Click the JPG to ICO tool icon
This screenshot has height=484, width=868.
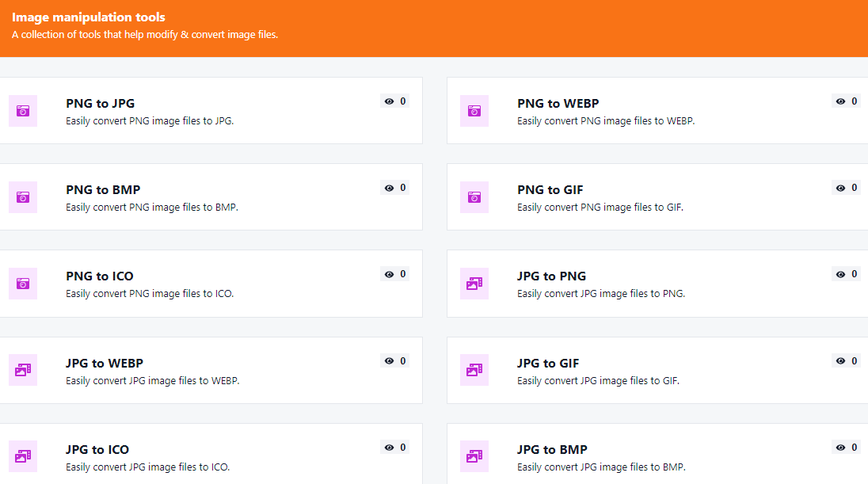coord(23,456)
